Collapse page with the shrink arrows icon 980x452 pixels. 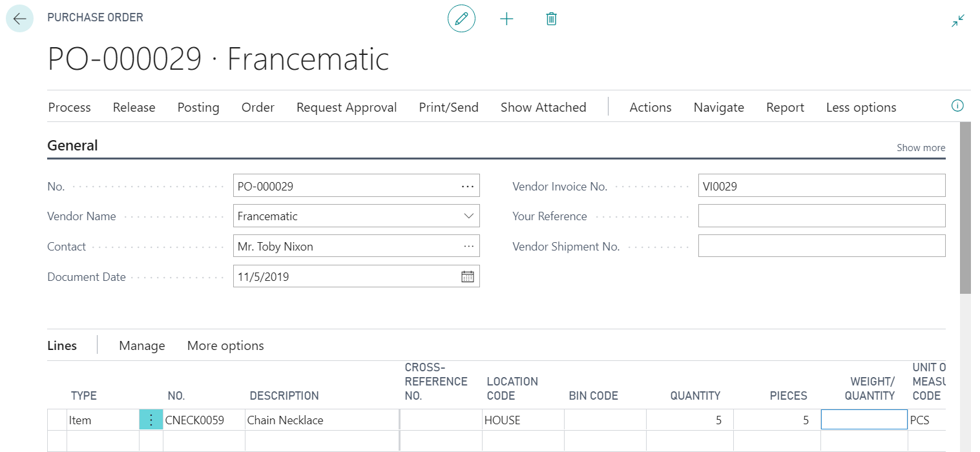pyautogui.click(x=958, y=21)
